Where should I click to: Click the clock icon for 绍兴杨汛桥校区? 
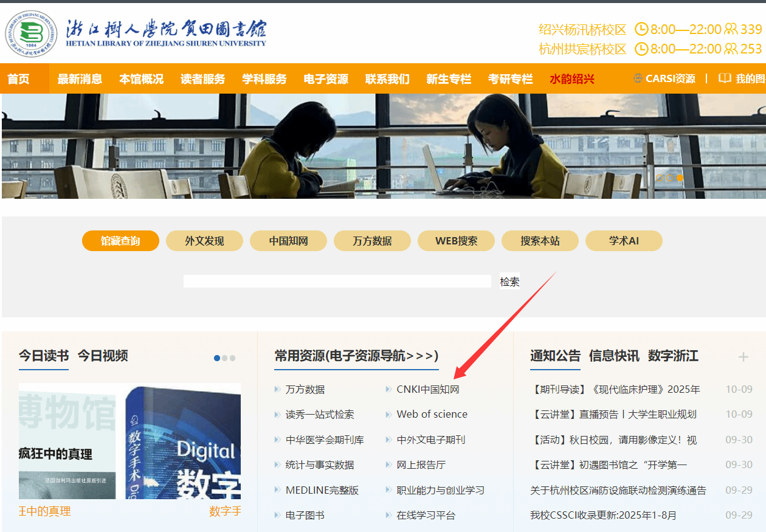641,29
